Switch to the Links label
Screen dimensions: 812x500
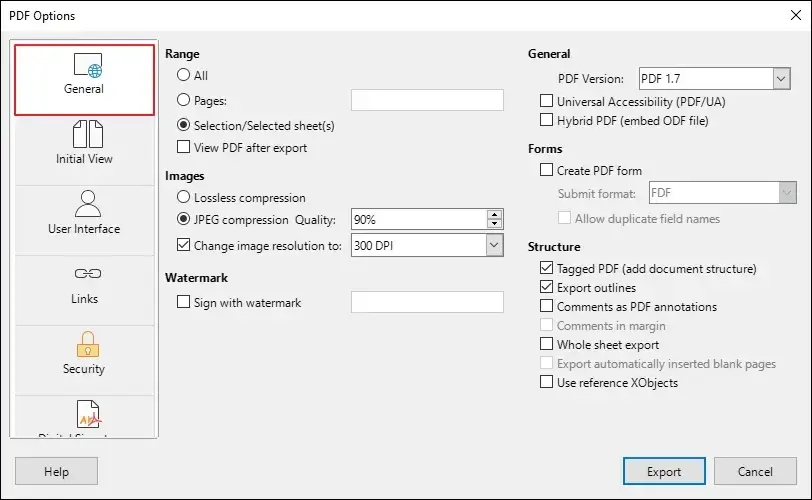(84, 299)
